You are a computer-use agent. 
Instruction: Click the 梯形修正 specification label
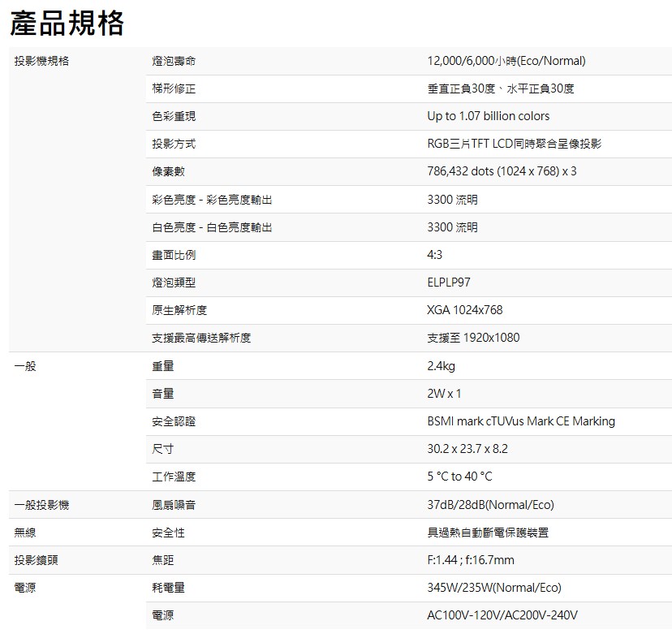pos(174,89)
